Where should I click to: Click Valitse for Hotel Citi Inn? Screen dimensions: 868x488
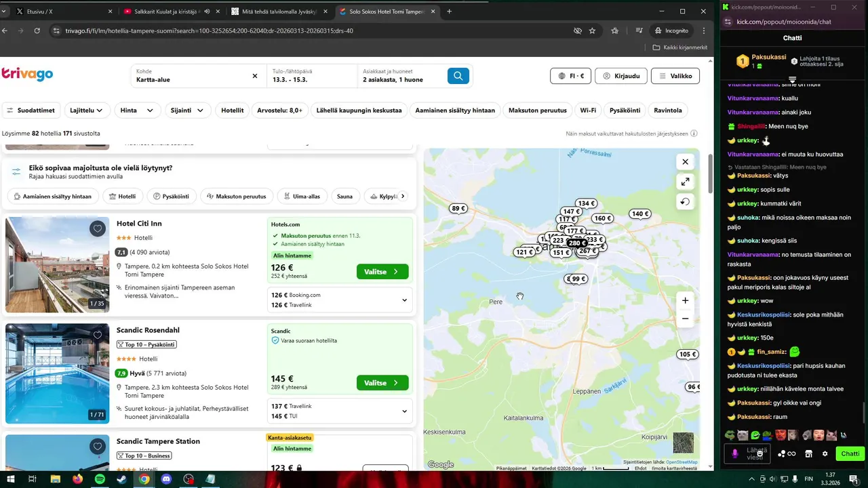[x=382, y=272]
